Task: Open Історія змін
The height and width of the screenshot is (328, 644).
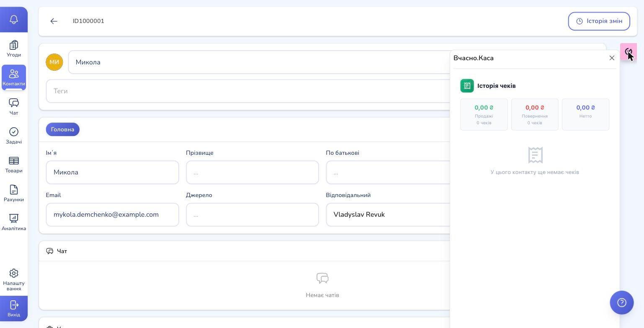Action: click(x=599, y=21)
